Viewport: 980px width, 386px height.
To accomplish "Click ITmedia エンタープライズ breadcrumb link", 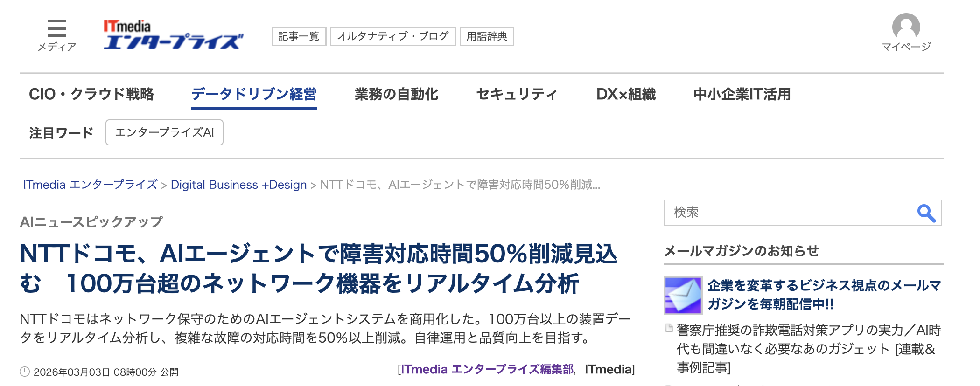I will point(90,185).
